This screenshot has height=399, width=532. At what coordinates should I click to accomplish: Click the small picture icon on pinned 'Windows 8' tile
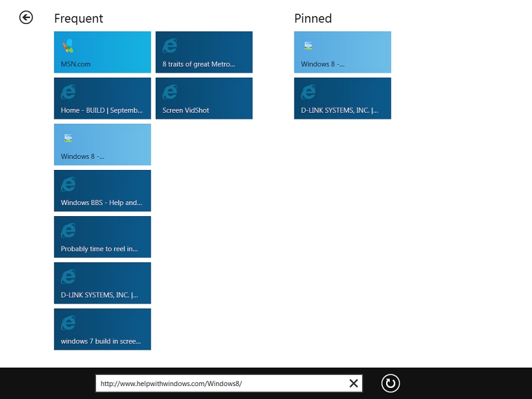pyautogui.click(x=308, y=46)
